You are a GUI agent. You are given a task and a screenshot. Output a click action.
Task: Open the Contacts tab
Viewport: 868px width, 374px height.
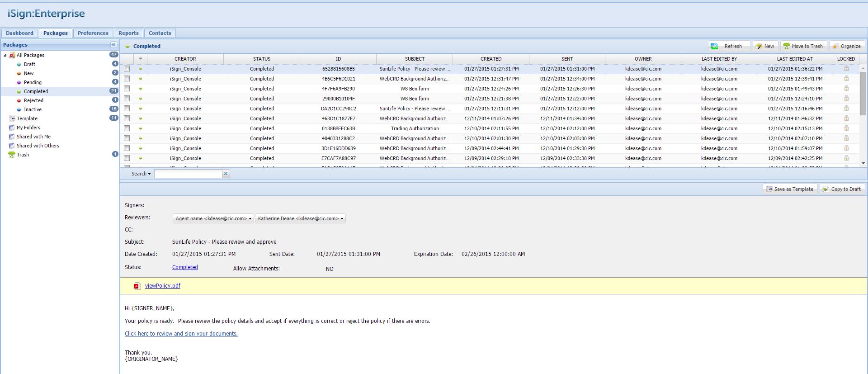coord(160,33)
